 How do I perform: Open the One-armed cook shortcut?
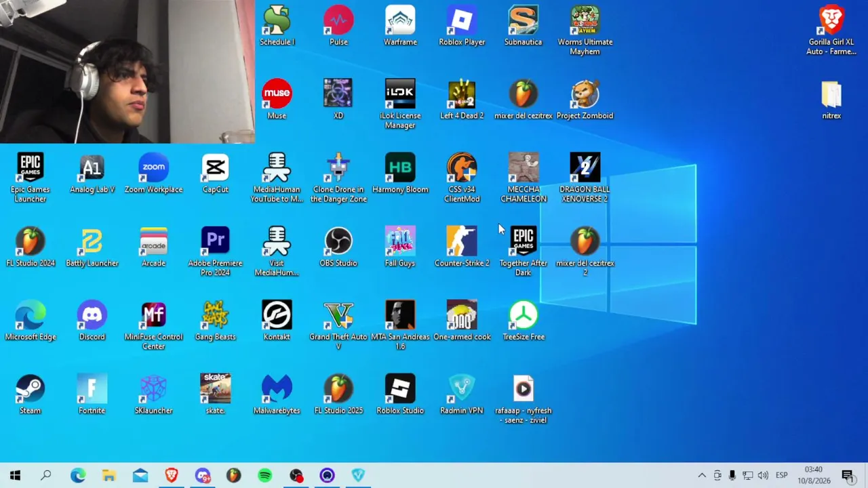click(x=462, y=321)
